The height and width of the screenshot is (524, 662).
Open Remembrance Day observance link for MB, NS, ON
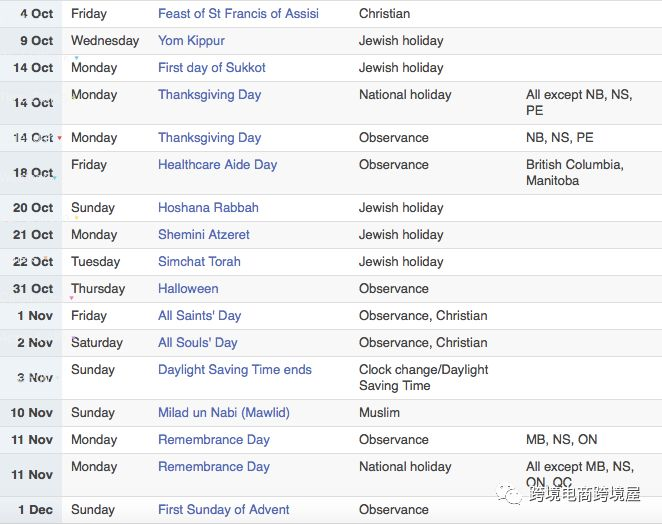point(214,440)
